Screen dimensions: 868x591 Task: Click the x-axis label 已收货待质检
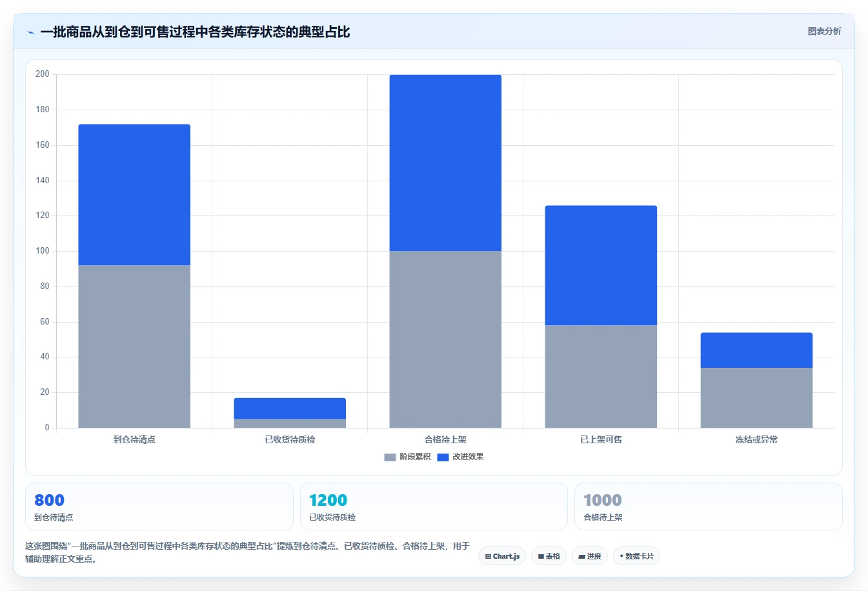[290, 439]
